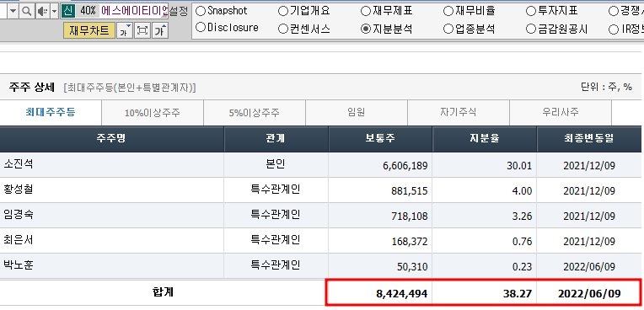The width and height of the screenshot is (644, 310).
Task: Click the 보통주 column header
Action: [x=380, y=139]
